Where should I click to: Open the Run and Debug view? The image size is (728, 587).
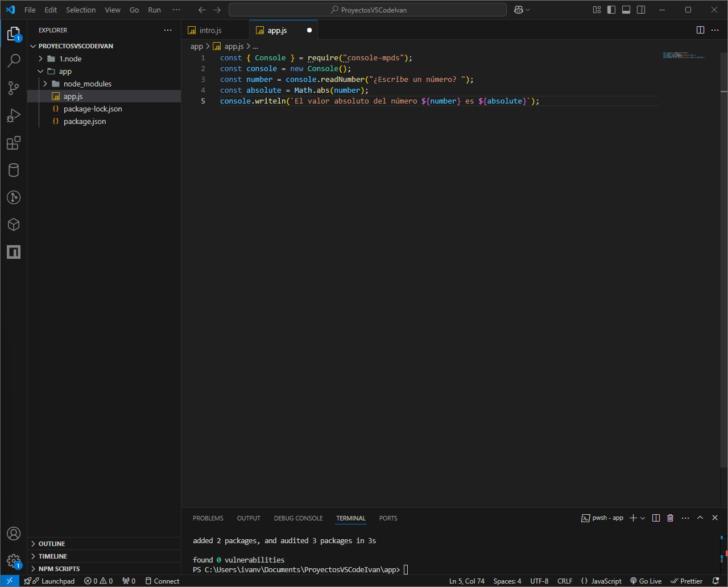coord(14,115)
